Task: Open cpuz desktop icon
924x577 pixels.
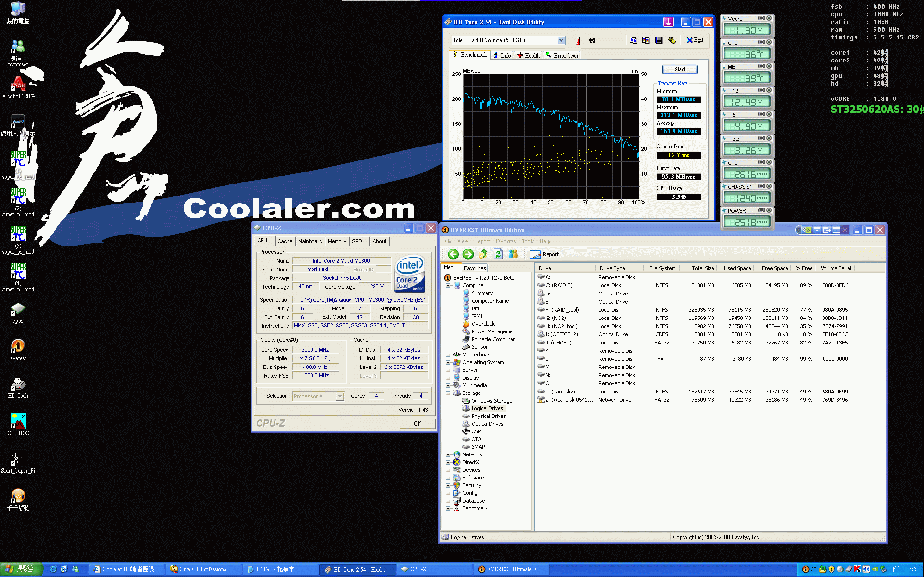Action: (x=18, y=313)
